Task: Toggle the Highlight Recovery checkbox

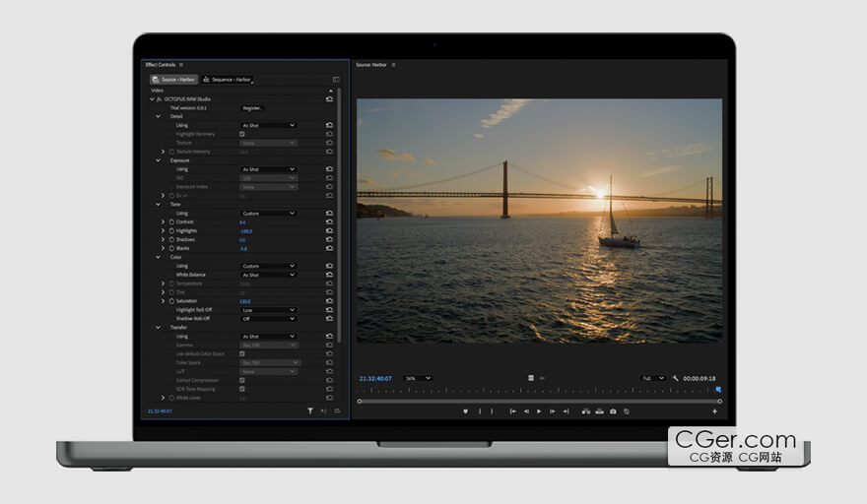Action: pos(242,134)
